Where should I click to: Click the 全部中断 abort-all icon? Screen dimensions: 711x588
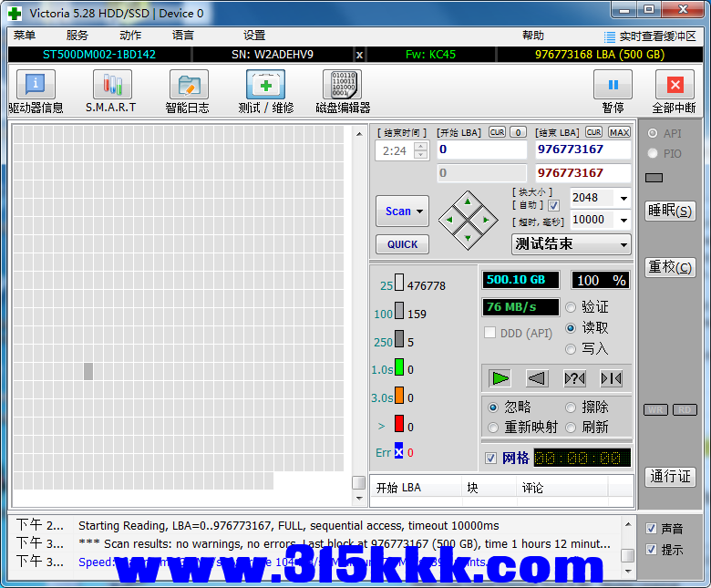[x=674, y=86]
